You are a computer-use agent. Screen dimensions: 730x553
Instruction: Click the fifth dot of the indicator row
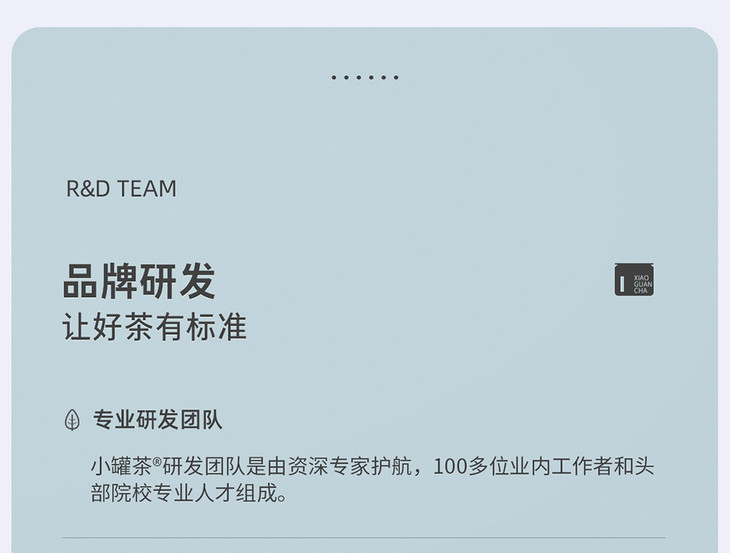tap(384, 77)
